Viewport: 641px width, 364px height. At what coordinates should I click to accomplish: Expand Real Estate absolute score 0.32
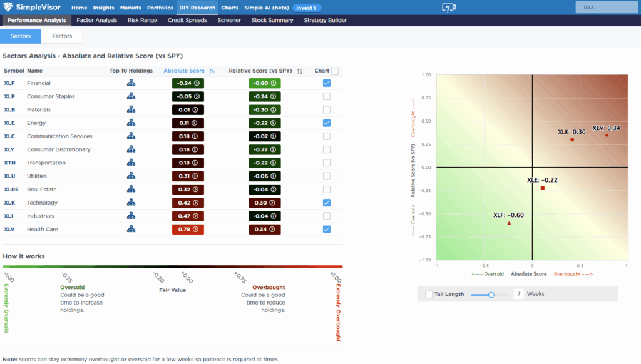188,189
